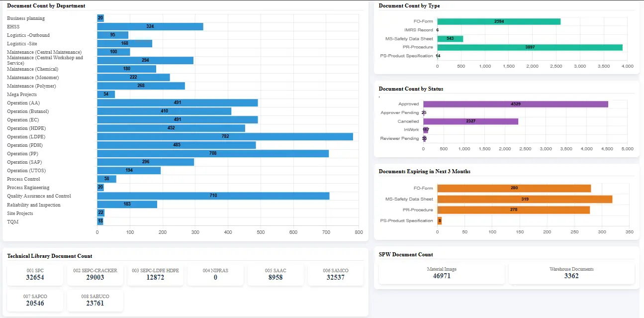Open the 001 SPC library card
Image resolution: width=644 pixels, height=318 pixels.
35,275
